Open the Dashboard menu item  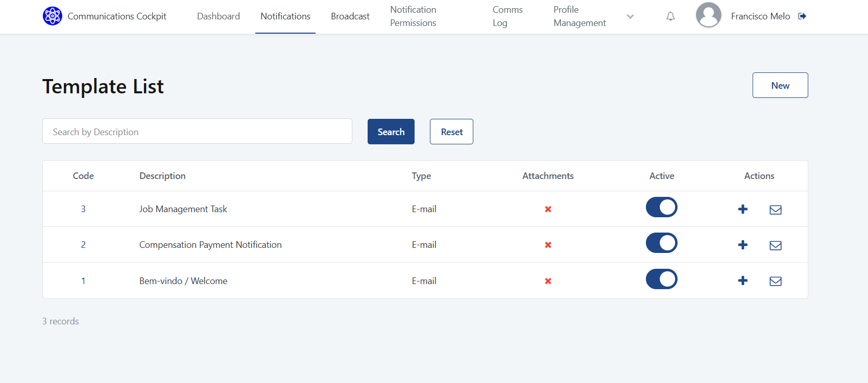pos(219,16)
